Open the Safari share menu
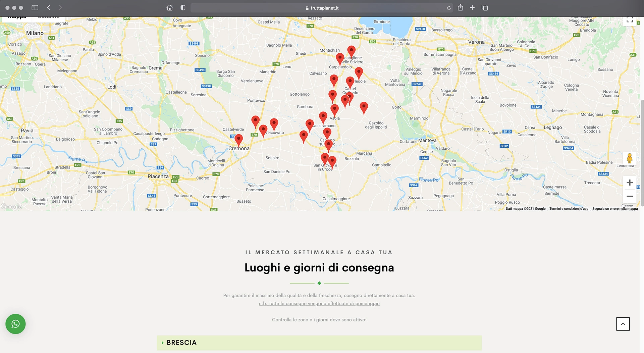The height and width of the screenshot is (353, 644). [460, 7]
